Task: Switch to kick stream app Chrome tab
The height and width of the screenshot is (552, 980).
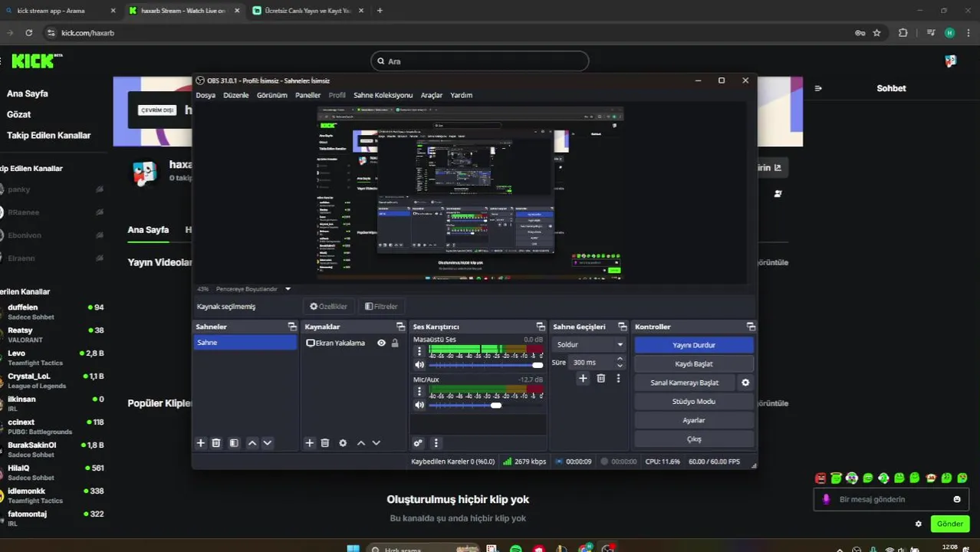Action: (x=58, y=11)
